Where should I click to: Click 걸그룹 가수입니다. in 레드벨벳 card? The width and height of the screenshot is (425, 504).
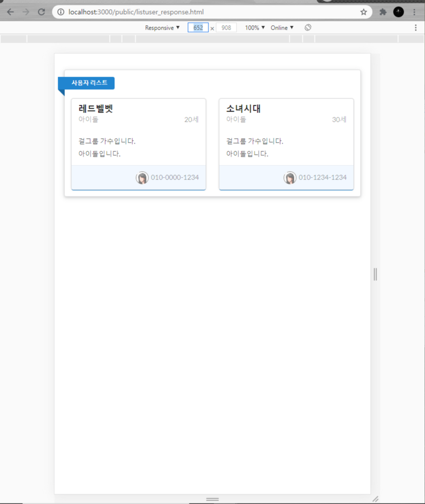coord(107,141)
